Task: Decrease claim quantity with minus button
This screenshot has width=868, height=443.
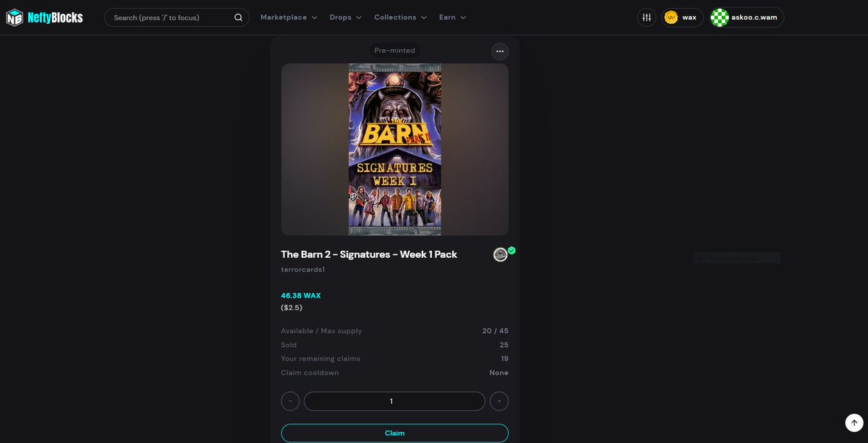Action: tap(290, 401)
